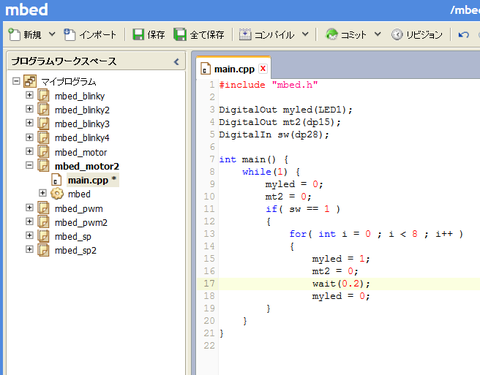Expand the mbed_pwm2 project
The height and width of the screenshot is (375, 480).
pyautogui.click(x=29, y=222)
